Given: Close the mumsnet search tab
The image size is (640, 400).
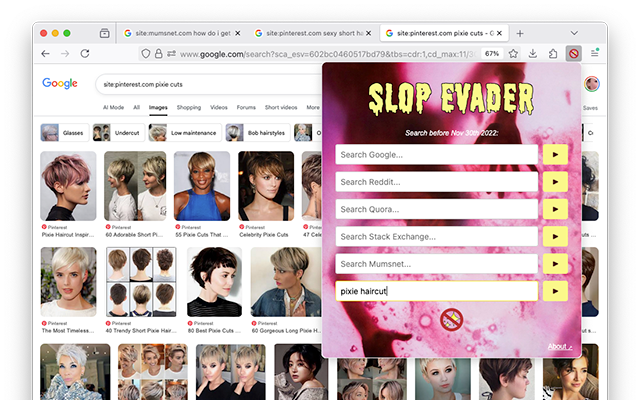Looking at the screenshot, I should coord(238,33).
